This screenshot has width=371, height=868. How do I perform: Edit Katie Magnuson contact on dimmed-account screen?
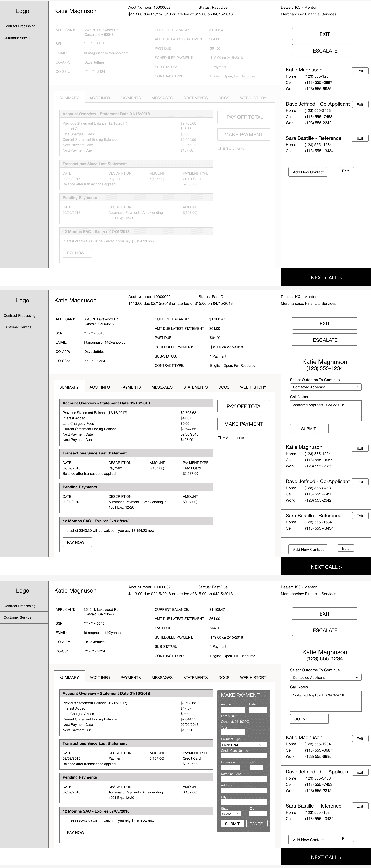(360, 71)
